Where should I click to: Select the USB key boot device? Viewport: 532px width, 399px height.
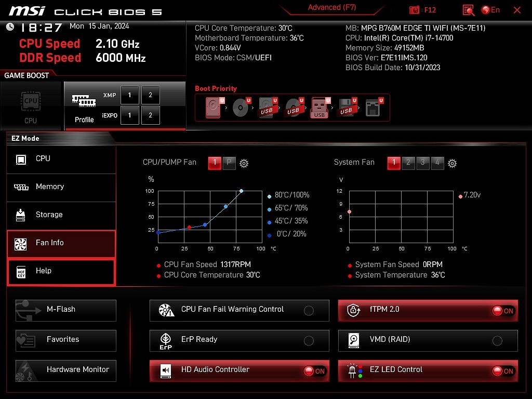(321, 108)
